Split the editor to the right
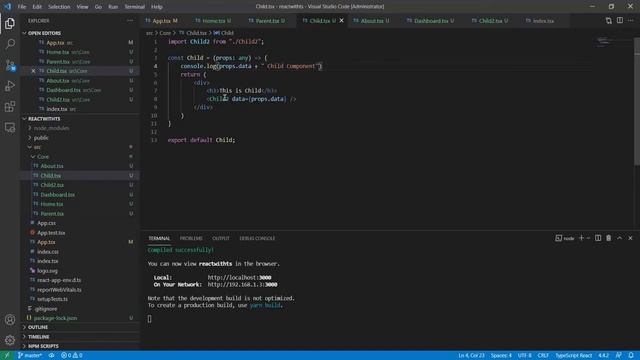Screen dimensions: 640x360 [x=620, y=20]
